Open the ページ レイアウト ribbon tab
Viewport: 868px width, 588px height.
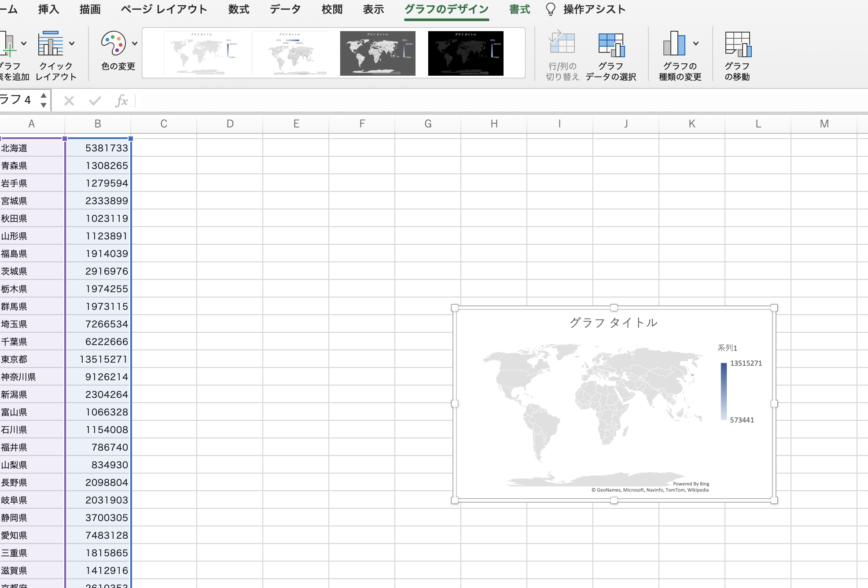(164, 9)
